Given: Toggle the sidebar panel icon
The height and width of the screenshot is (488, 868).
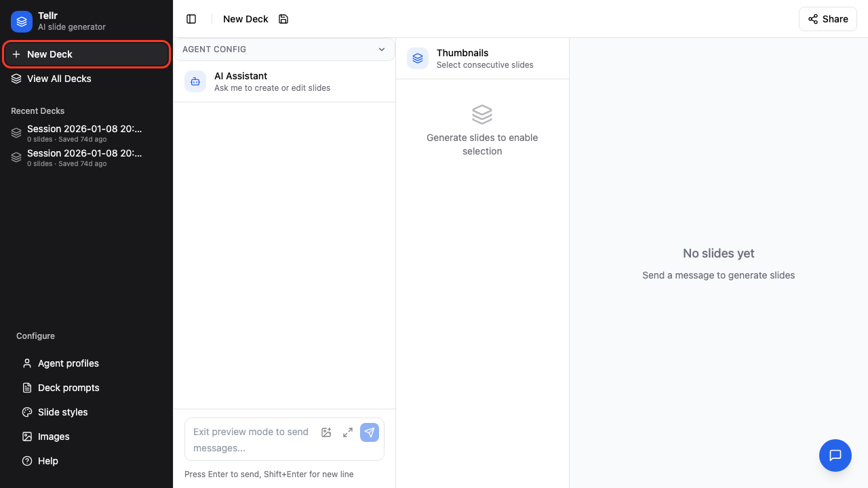Looking at the screenshot, I should pos(191,19).
